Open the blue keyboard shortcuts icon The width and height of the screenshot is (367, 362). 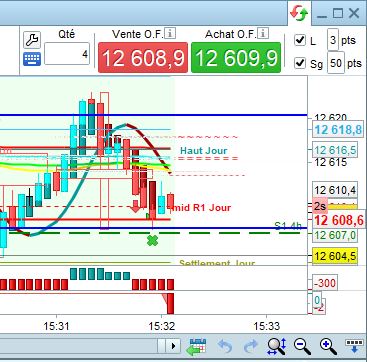(32, 59)
